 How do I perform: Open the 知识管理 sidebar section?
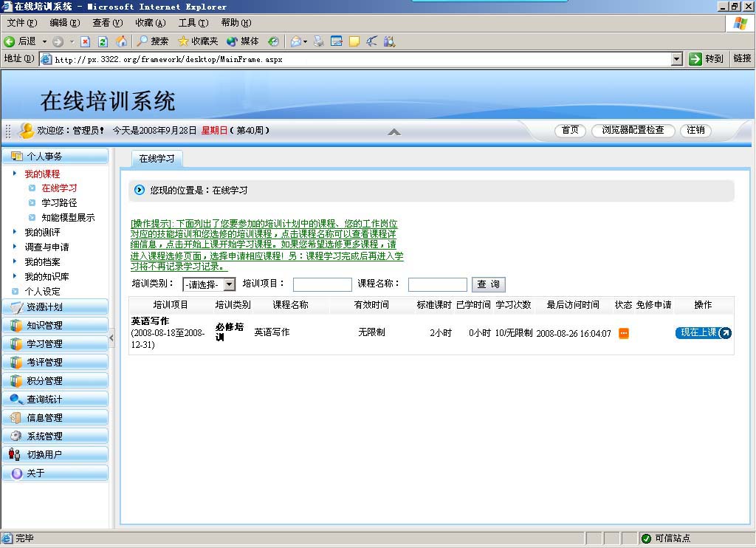[x=44, y=326]
